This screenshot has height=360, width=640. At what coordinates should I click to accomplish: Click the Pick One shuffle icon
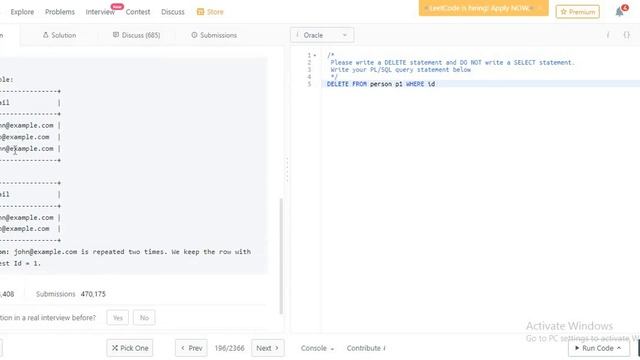point(115,348)
